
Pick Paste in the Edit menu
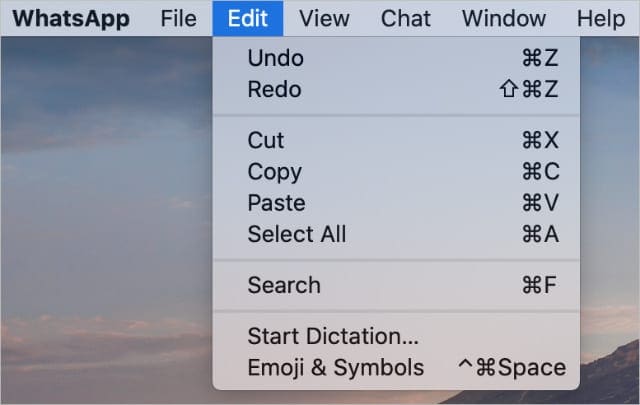pos(276,203)
